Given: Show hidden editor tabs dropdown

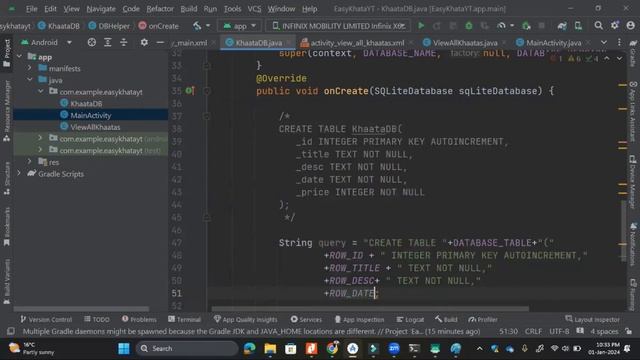Looking at the screenshot, I should 604,42.
